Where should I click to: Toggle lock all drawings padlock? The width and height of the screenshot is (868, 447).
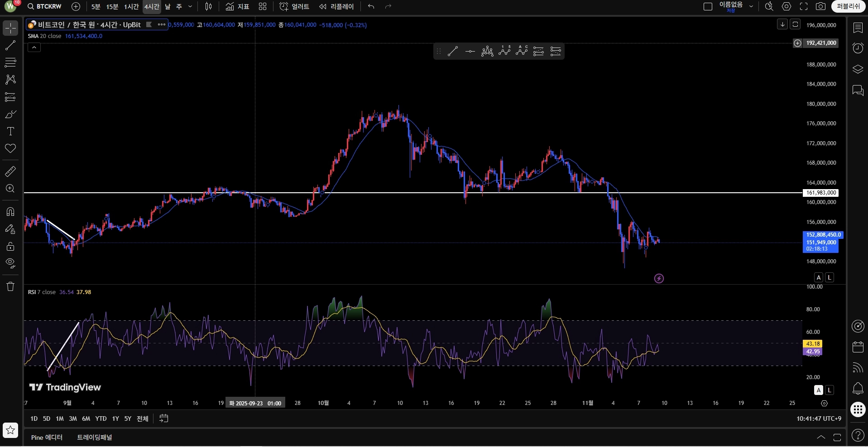[x=10, y=247]
